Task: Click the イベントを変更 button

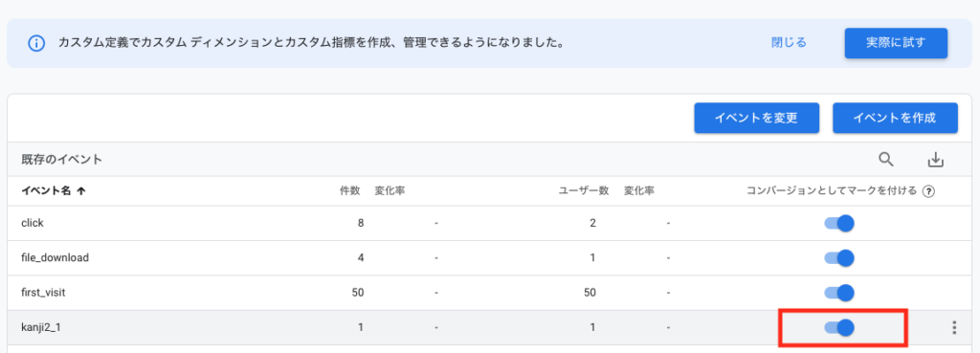Action: (x=756, y=118)
